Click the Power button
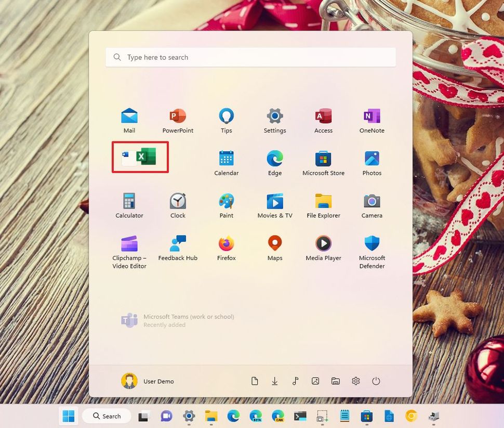This screenshot has width=504, height=428. coord(376,381)
